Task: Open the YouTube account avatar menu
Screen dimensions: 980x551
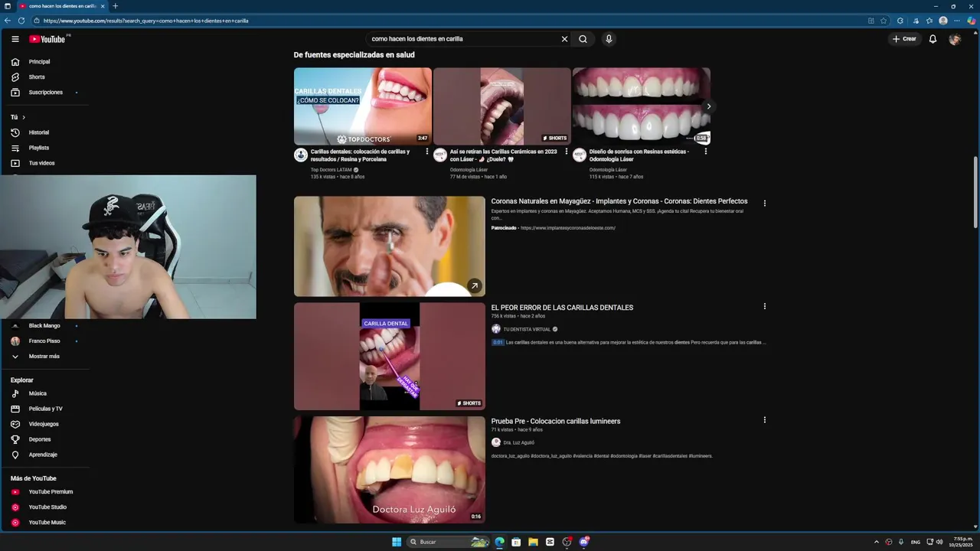Action: tap(955, 39)
